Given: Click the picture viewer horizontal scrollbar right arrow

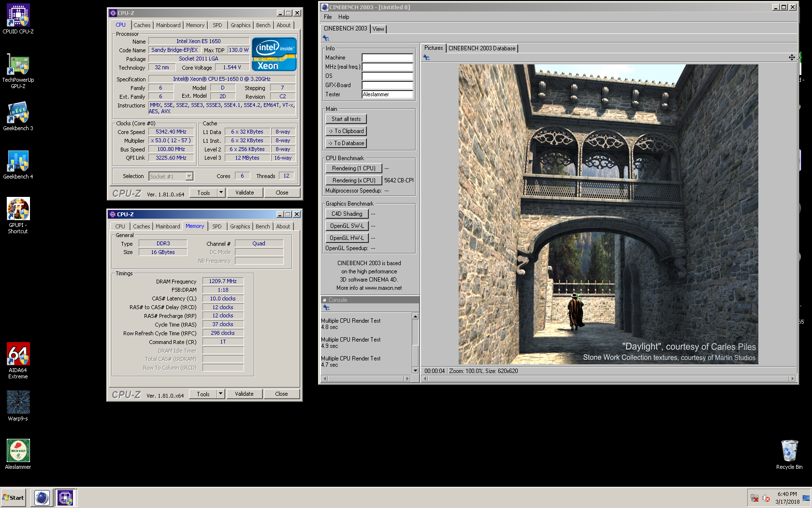Looking at the screenshot, I should pyautogui.click(x=792, y=379).
